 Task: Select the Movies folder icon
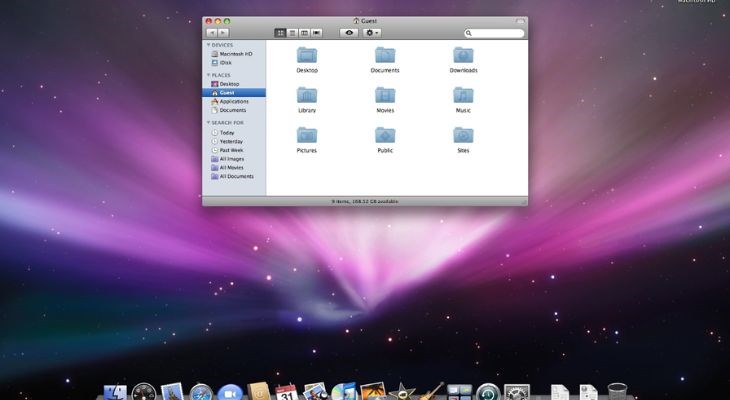point(385,95)
